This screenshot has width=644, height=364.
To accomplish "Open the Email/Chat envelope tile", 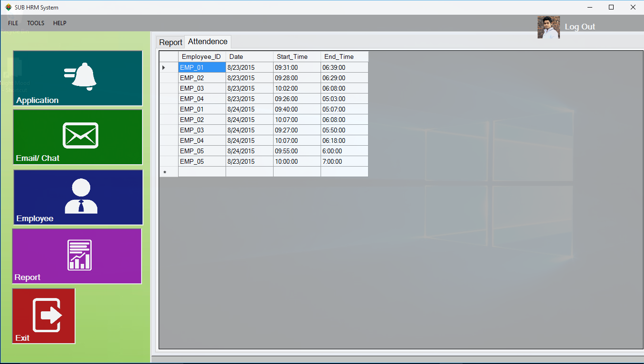I will pos(78,137).
